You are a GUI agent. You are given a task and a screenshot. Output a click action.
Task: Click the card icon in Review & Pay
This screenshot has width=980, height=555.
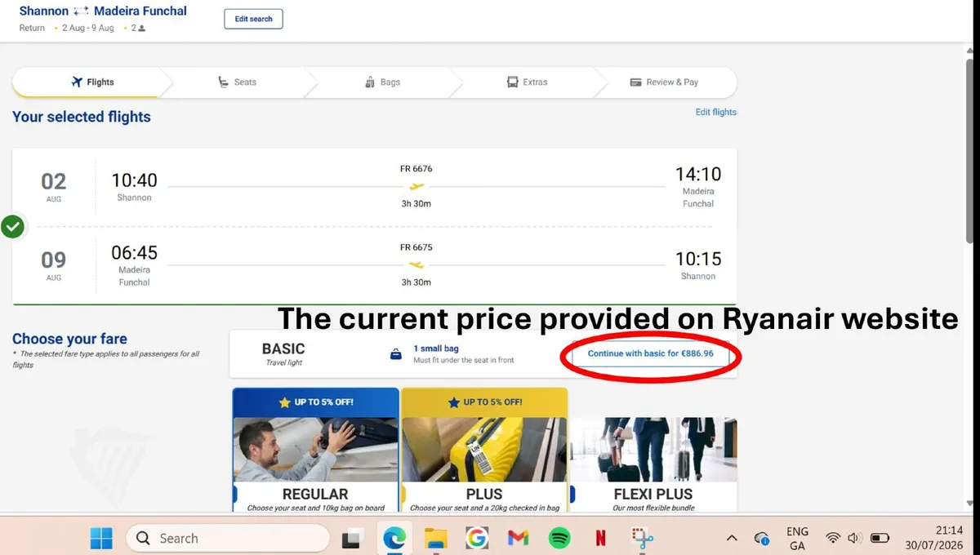(636, 82)
